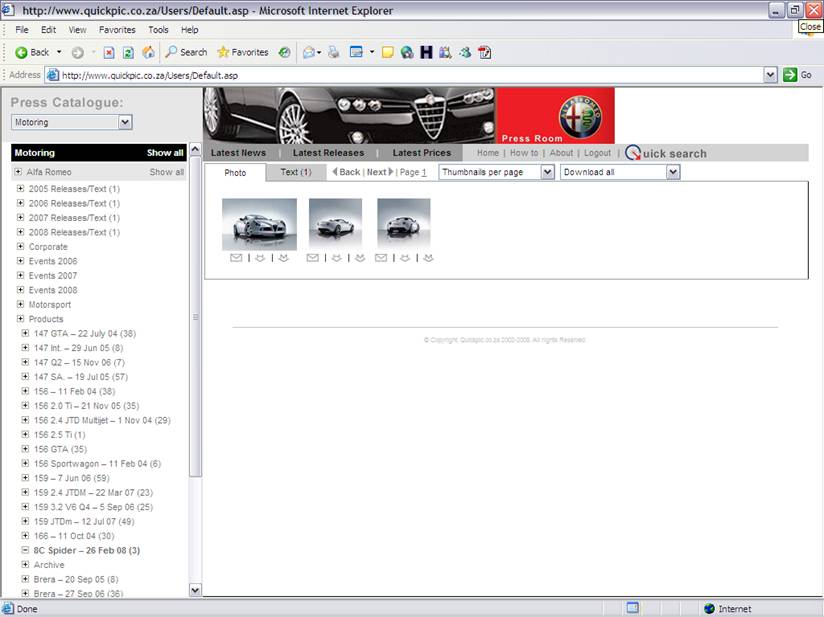
Task: Collapse the 8C Spider – 26 Feb 08 node
Action: [25, 550]
